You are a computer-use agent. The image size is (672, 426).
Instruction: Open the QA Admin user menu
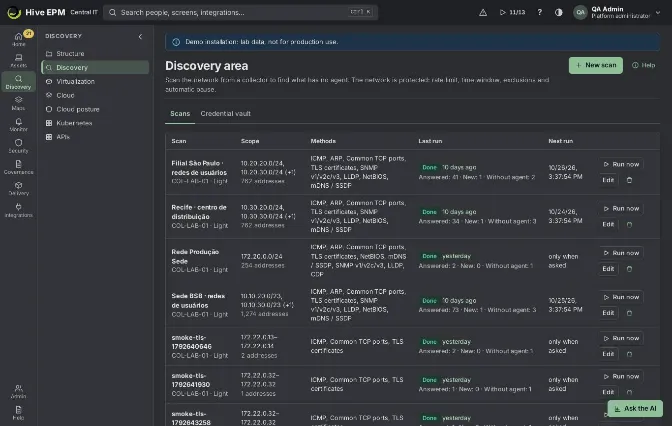tap(617, 12)
